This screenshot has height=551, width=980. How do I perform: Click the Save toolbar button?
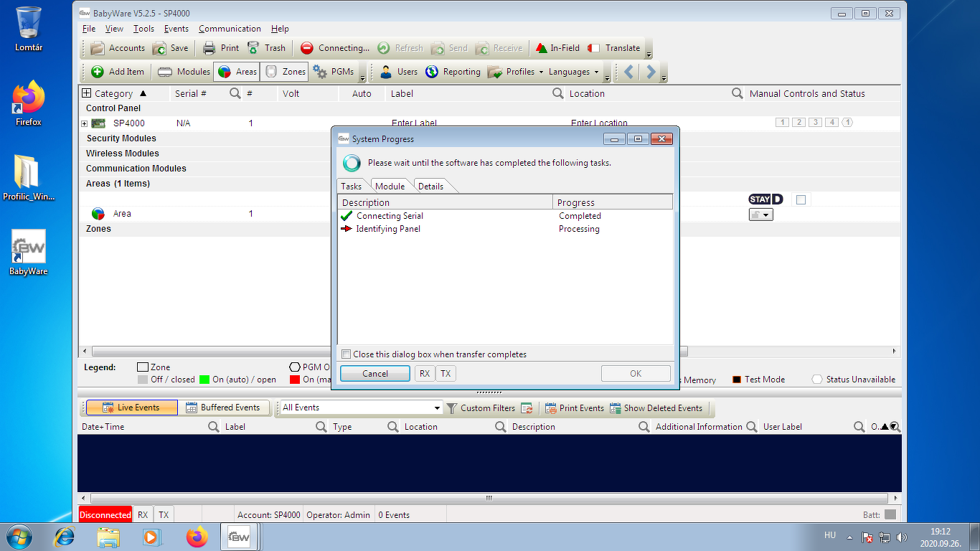click(171, 48)
